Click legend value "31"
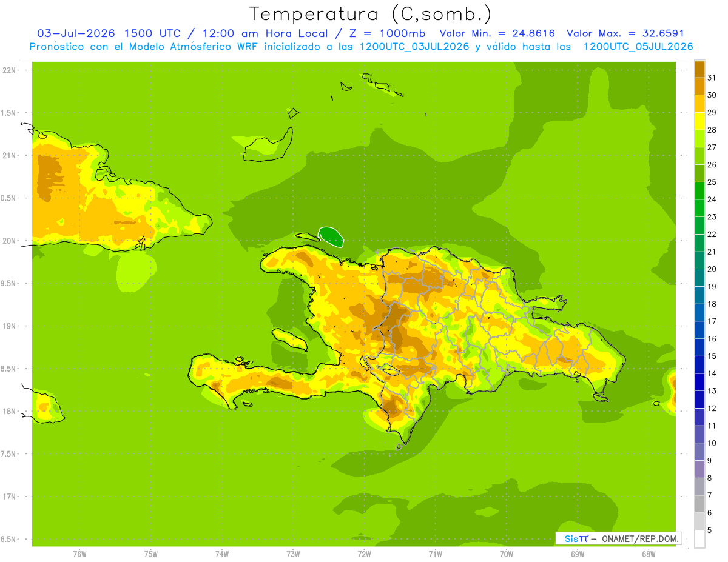 click(712, 78)
